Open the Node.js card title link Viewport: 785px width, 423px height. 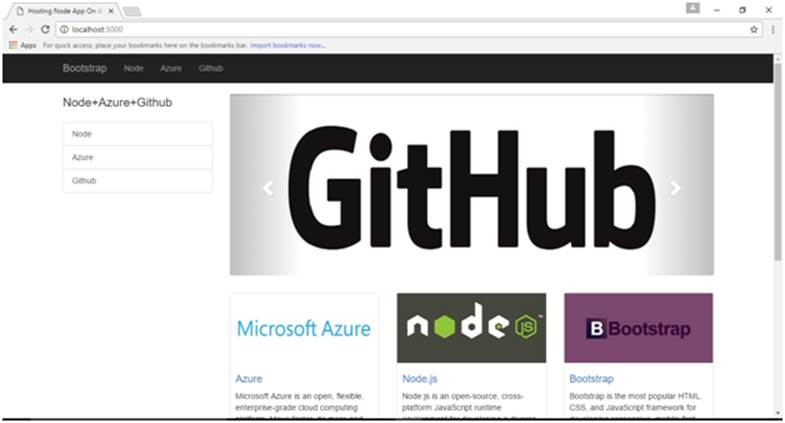(420, 379)
